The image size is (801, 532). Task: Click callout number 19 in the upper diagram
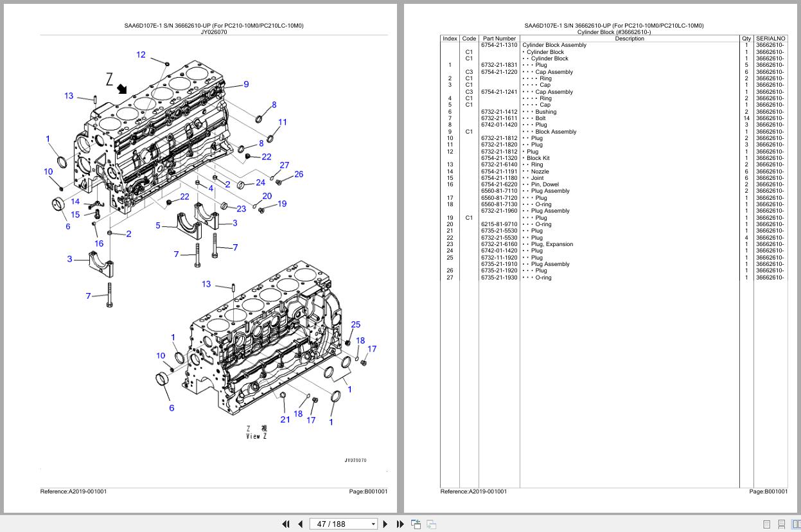281,204
